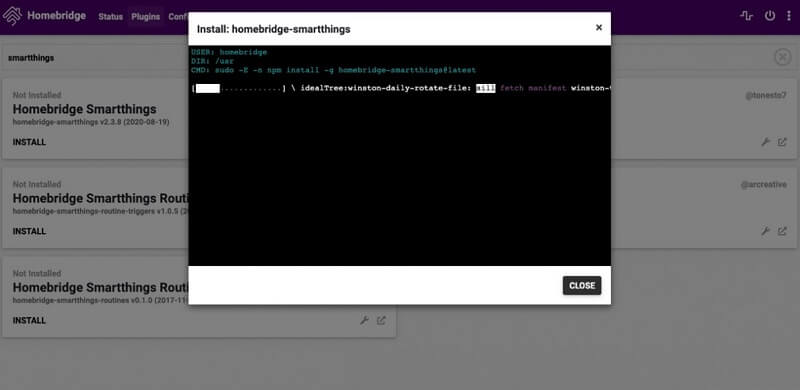Open the Plugins tab
The height and width of the screenshot is (390, 800).
(x=145, y=16)
